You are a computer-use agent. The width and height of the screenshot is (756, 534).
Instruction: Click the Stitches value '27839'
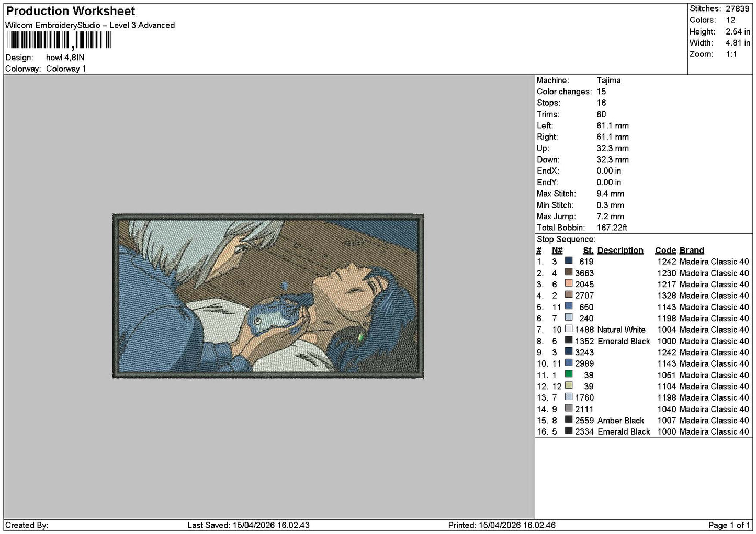click(738, 9)
